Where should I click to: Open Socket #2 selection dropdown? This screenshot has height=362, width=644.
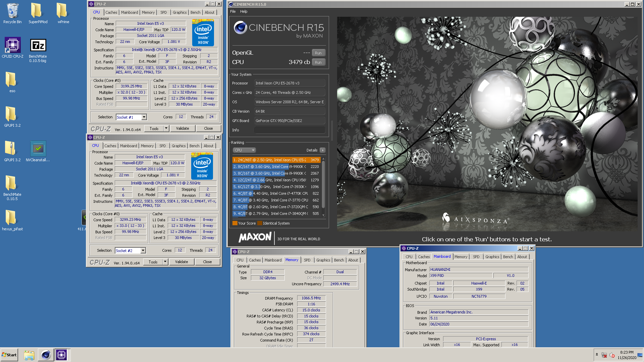pyautogui.click(x=143, y=250)
